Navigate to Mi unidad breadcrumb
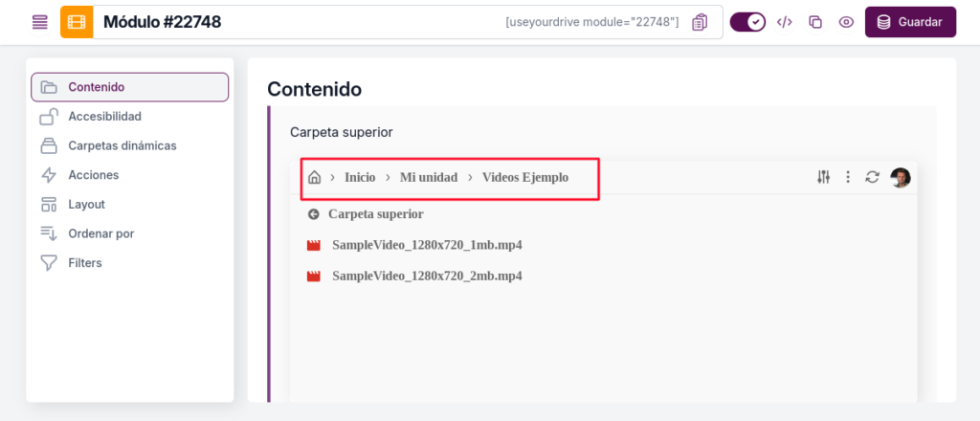This screenshot has width=980, height=421. coord(429,177)
